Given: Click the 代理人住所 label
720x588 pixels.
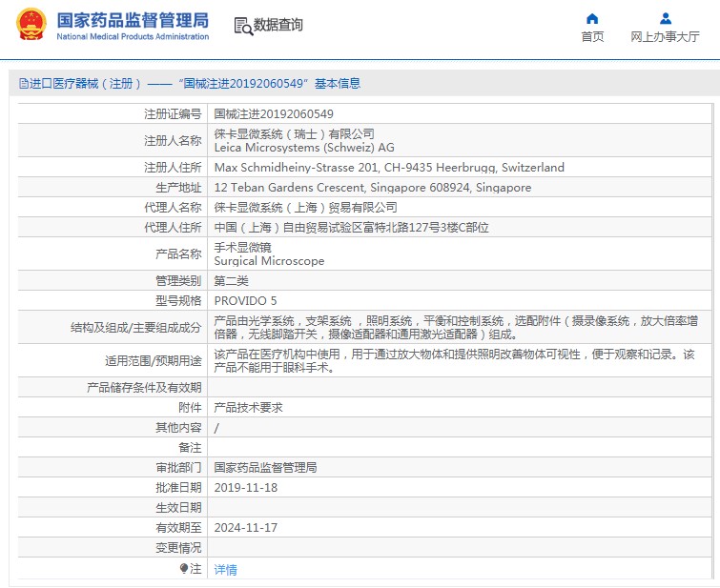Looking at the screenshot, I should (x=173, y=227).
